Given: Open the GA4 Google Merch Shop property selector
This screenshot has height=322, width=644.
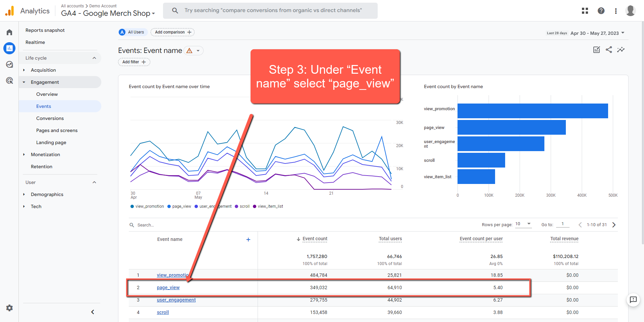Looking at the screenshot, I should 108,13.
